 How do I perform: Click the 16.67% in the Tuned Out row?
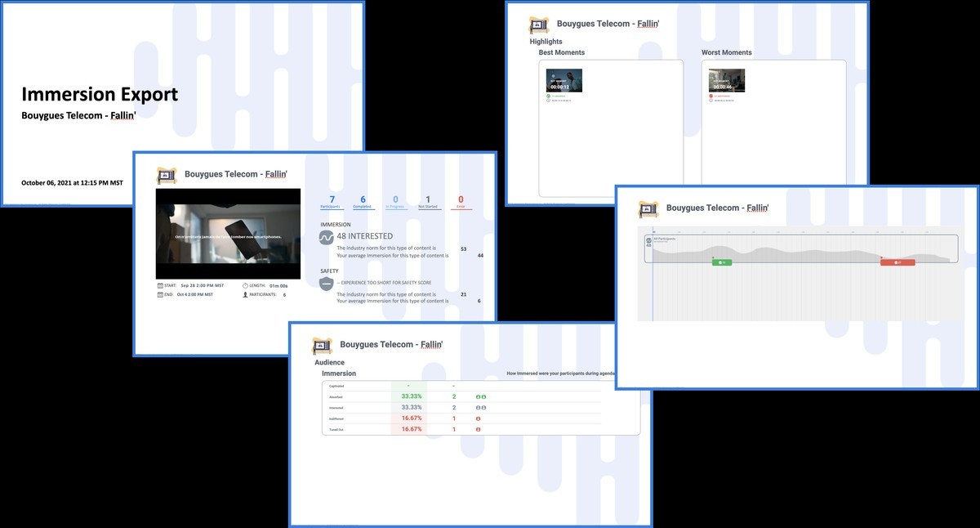412,429
